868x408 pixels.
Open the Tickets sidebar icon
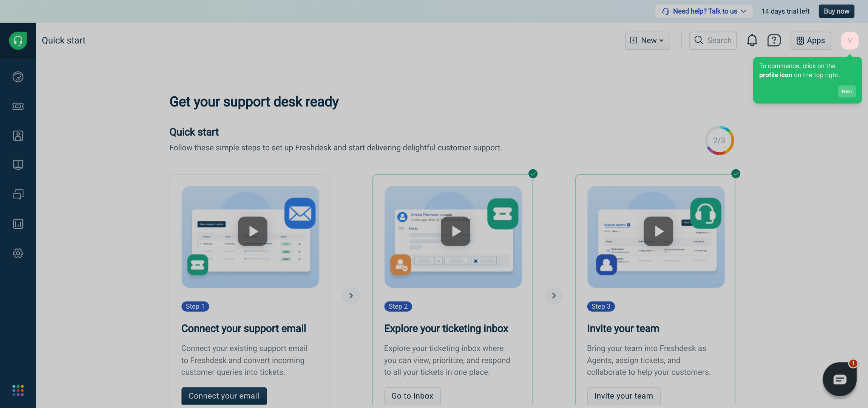coord(18,107)
